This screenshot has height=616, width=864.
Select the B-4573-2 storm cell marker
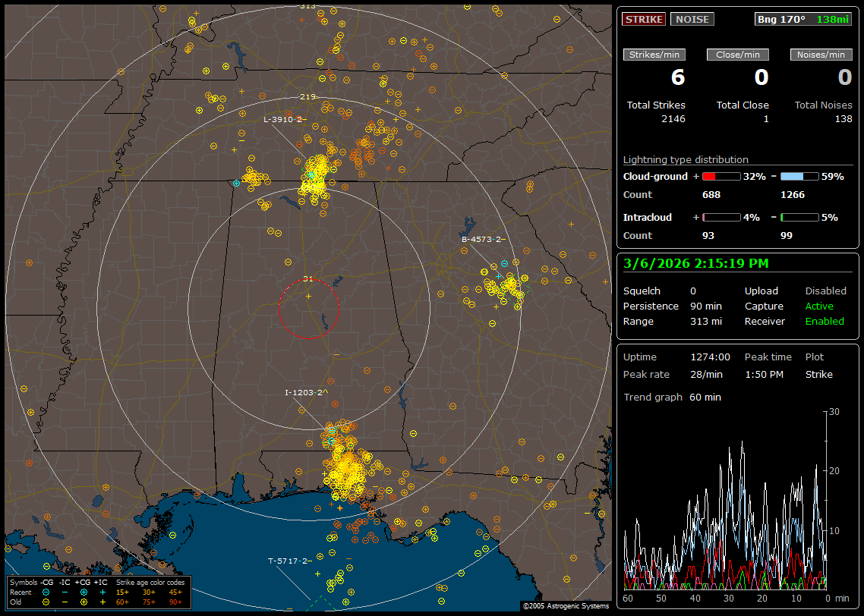click(x=483, y=240)
